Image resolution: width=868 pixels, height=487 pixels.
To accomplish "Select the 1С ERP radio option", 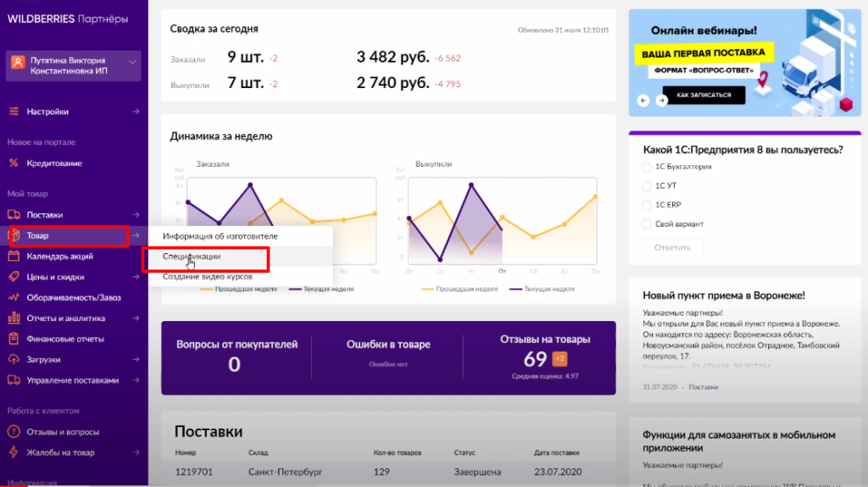I will point(646,205).
